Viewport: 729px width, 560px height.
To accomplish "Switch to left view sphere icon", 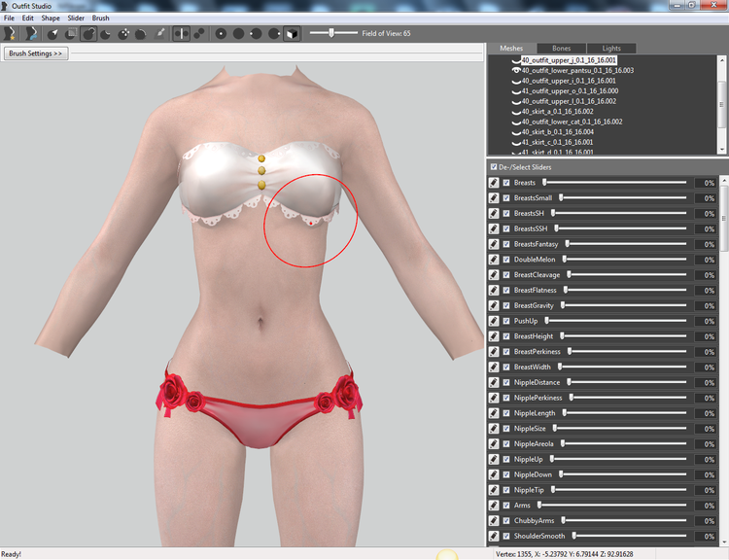I will pyautogui.click(x=257, y=34).
